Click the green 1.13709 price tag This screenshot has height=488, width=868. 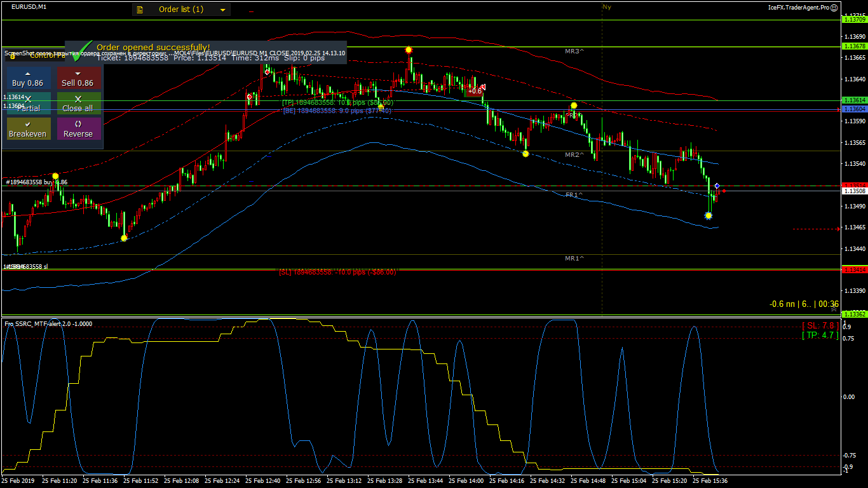(x=854, y=20)
